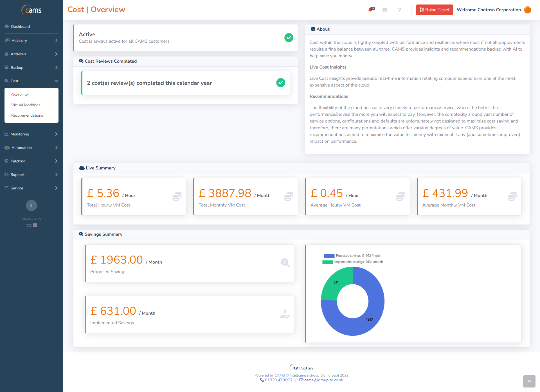Click the Antivirus bug icon in sidebar
The image size is (540, 392).
[7, 54]
